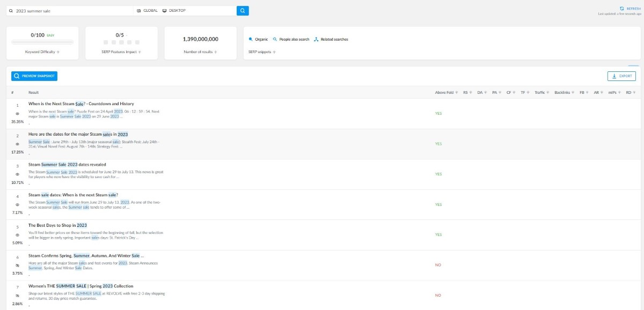Click the NO value on row 6
The height and width of the screenshot is (310, 644).
click(x=438, y=265)
